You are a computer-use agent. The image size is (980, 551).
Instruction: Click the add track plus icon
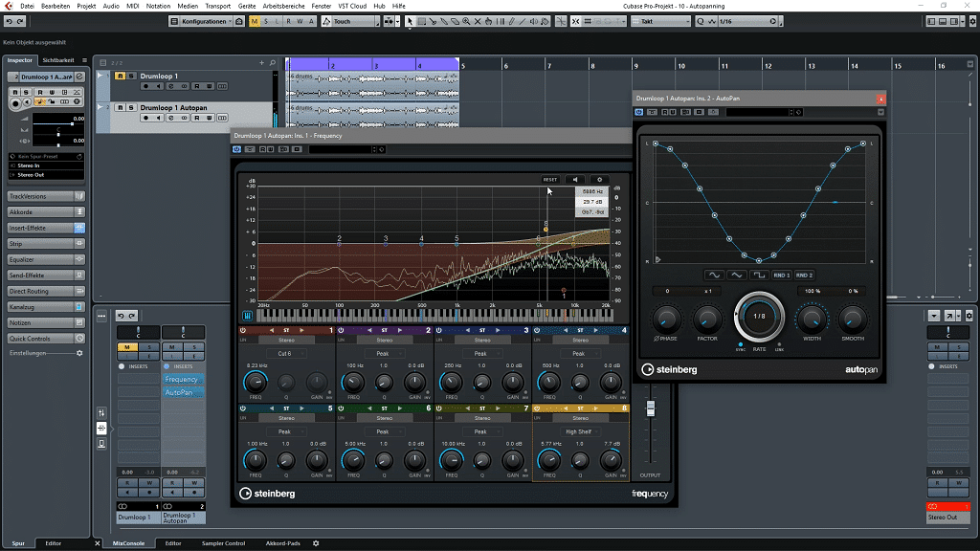pyautogui.click(x=262, y=62)
